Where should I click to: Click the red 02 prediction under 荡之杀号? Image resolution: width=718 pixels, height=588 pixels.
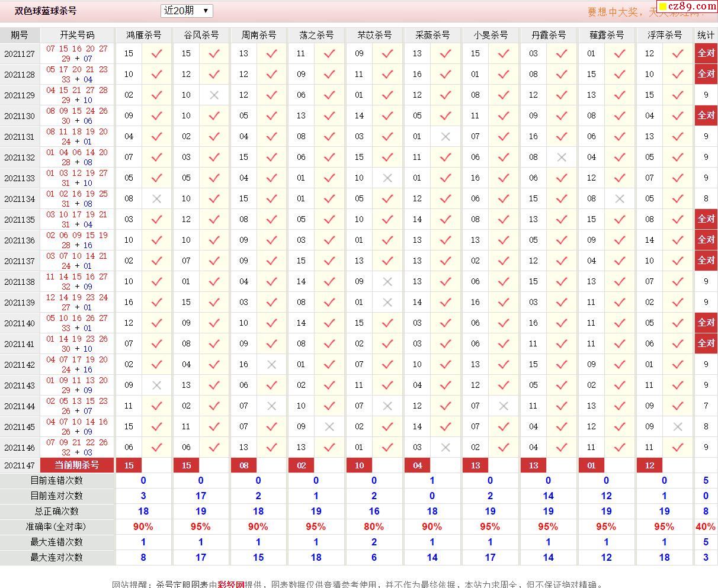coord(302,465)
